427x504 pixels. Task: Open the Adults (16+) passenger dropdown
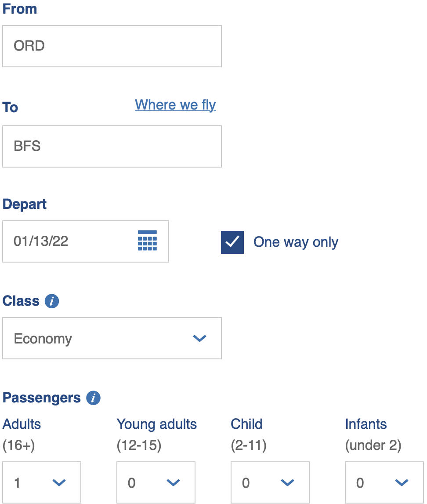(42, 482)
